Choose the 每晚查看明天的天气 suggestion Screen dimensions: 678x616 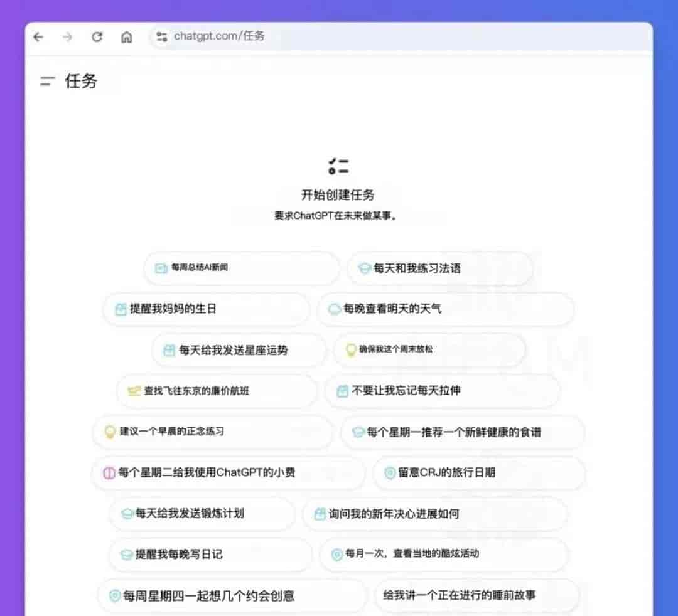[445, 309]
